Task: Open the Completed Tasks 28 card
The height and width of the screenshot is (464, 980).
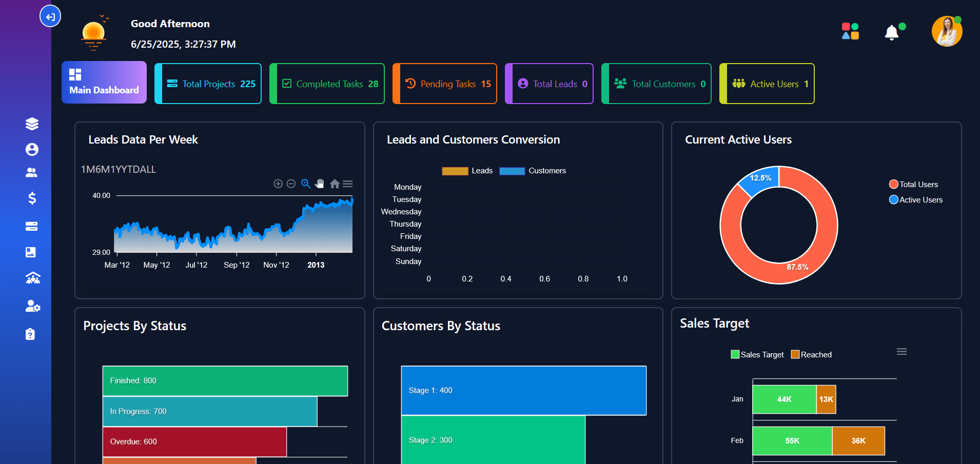Action: coord(327,84)
